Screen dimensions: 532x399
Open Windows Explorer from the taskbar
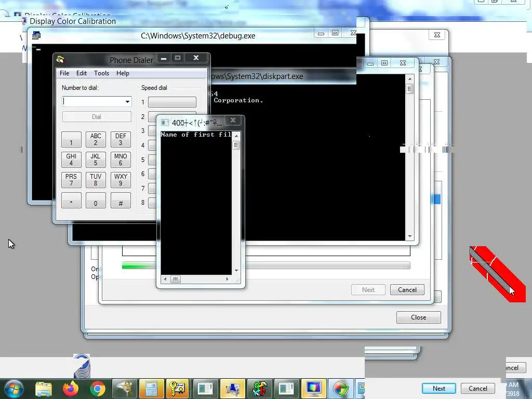click(x=44, y=389)
